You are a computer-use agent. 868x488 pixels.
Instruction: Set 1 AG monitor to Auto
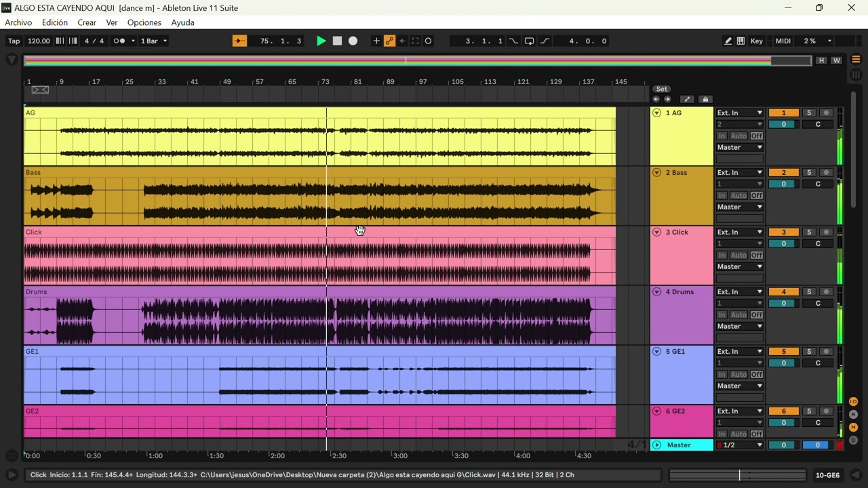point(738,136)
